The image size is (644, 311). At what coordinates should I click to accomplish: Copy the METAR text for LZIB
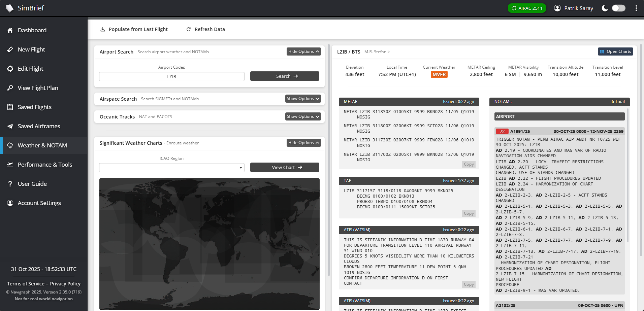[469, 164]
